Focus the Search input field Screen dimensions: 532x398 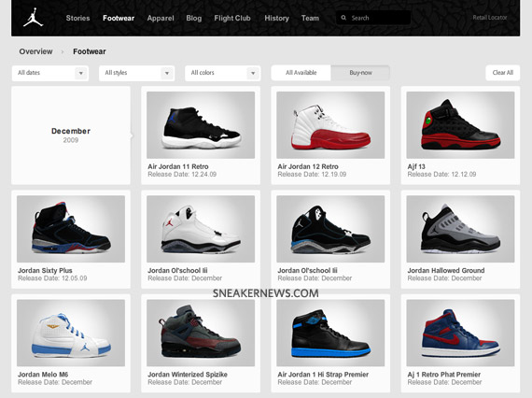point(373,18)
